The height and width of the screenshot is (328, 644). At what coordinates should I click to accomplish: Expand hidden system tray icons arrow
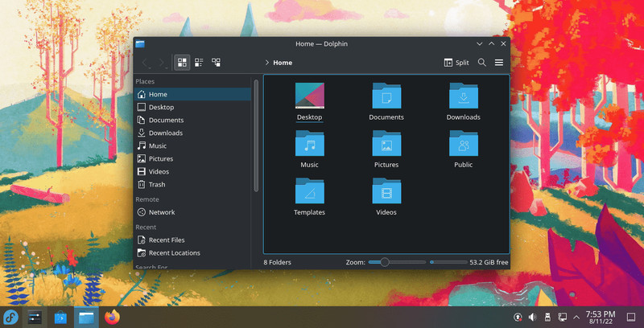click(576, 317)
